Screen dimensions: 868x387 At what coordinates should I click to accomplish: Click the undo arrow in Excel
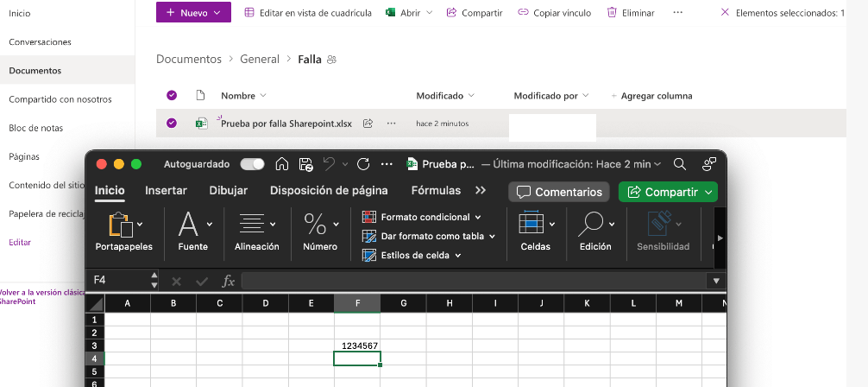[329, 164]
